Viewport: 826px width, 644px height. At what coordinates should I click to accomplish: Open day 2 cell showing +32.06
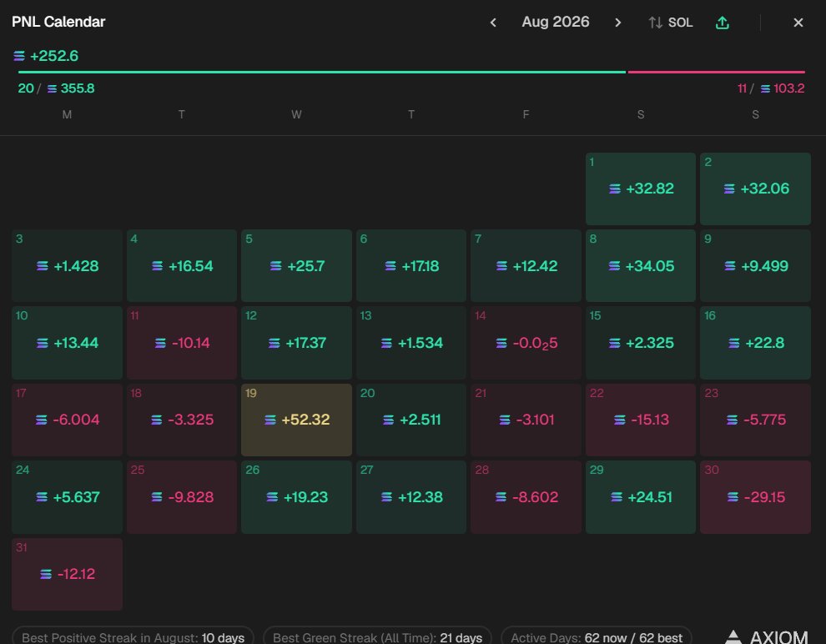[x=755, y=189]
